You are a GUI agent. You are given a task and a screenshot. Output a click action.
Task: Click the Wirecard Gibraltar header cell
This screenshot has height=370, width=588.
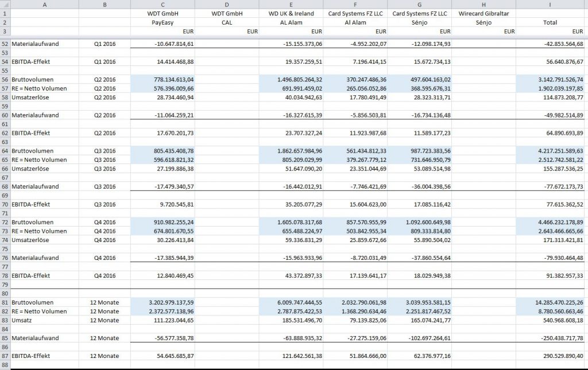484,13
